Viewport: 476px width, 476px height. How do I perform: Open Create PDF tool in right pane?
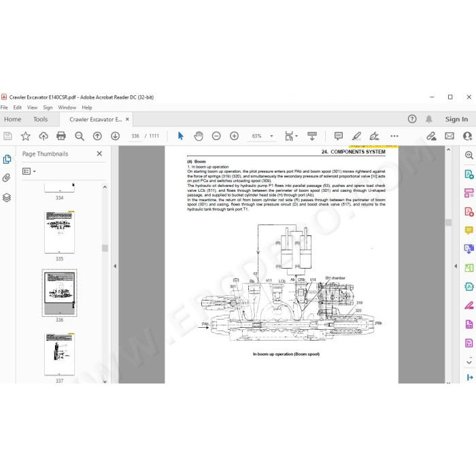[469, 212]
